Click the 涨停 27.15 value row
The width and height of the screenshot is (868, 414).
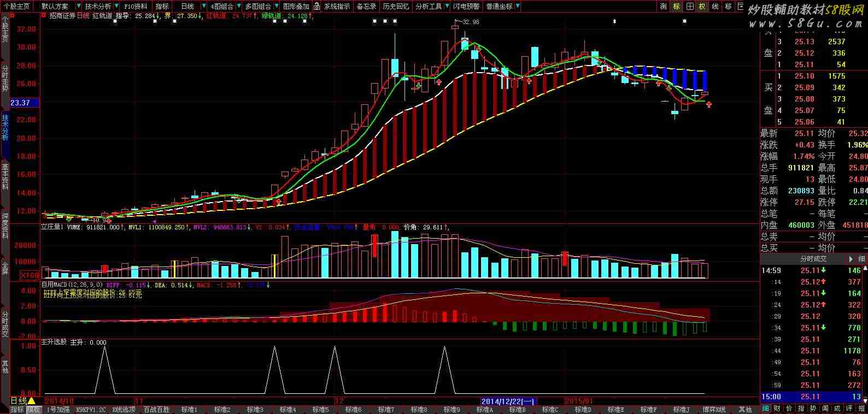coord(787,202)
